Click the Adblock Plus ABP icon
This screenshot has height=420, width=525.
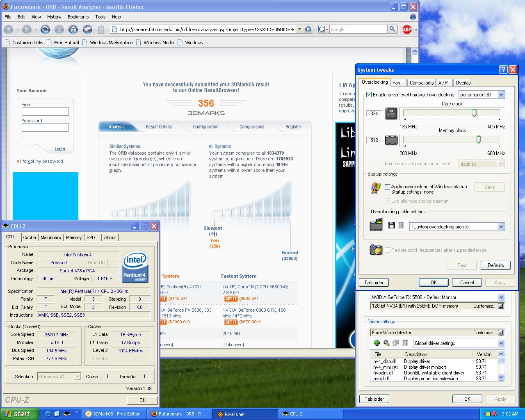pos(407,29)
